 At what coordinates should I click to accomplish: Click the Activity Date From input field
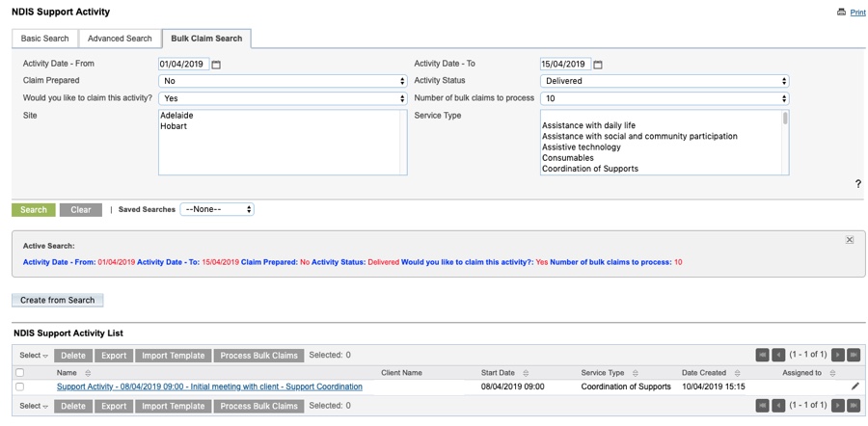184,64
